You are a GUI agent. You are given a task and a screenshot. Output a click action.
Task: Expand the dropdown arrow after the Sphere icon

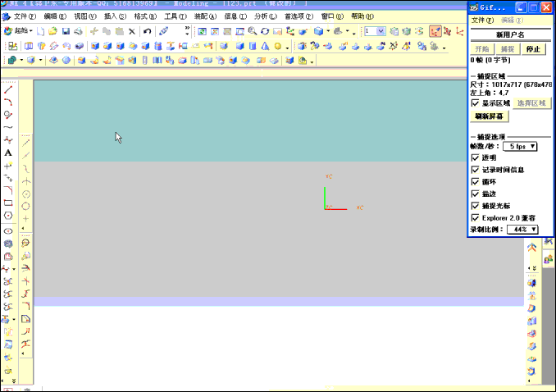287,48
